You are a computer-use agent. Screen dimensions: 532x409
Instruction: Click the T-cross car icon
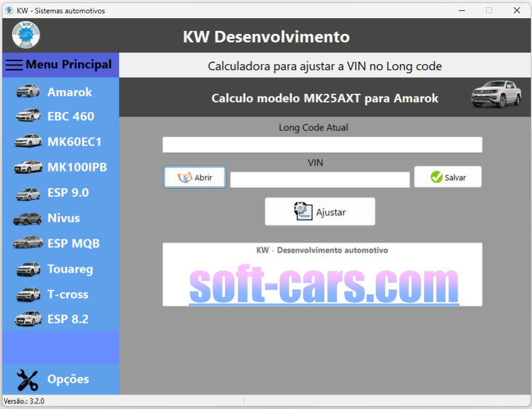(28, 294)
